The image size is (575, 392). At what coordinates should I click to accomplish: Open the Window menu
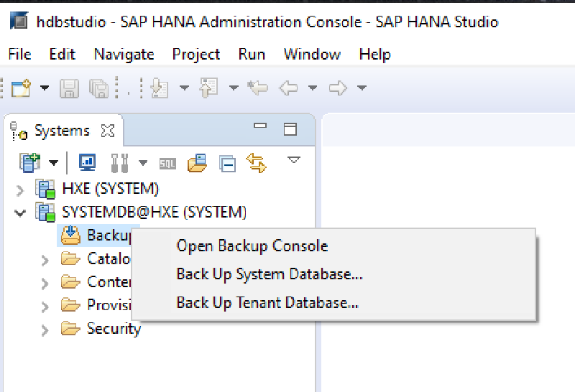pos(312,55)
